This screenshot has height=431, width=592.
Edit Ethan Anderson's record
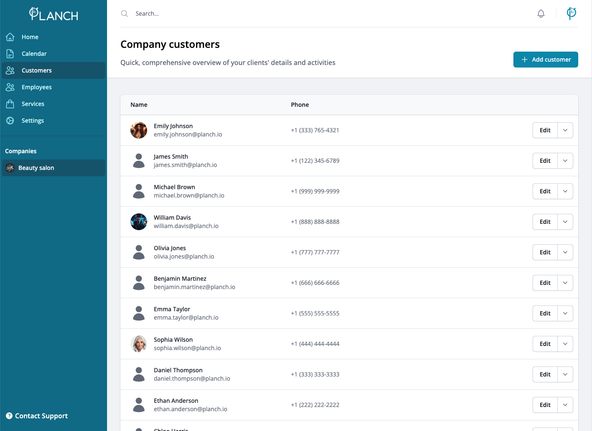click(545, 405)
